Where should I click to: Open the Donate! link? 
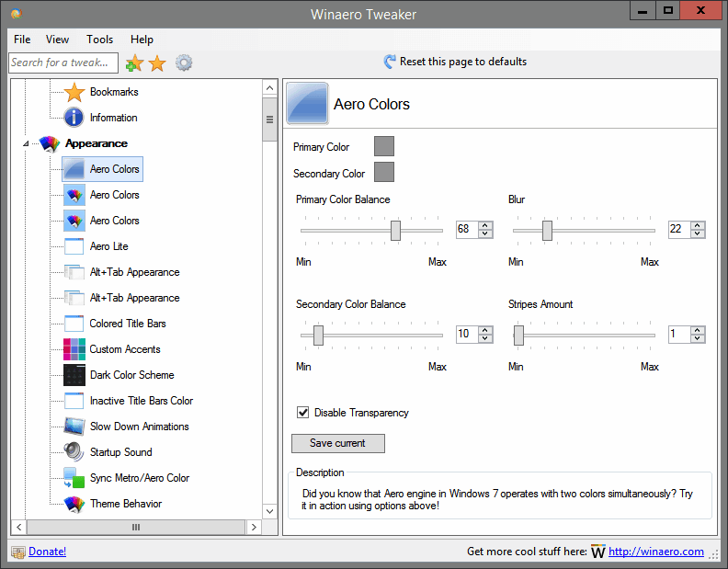(x=48, y=552)
